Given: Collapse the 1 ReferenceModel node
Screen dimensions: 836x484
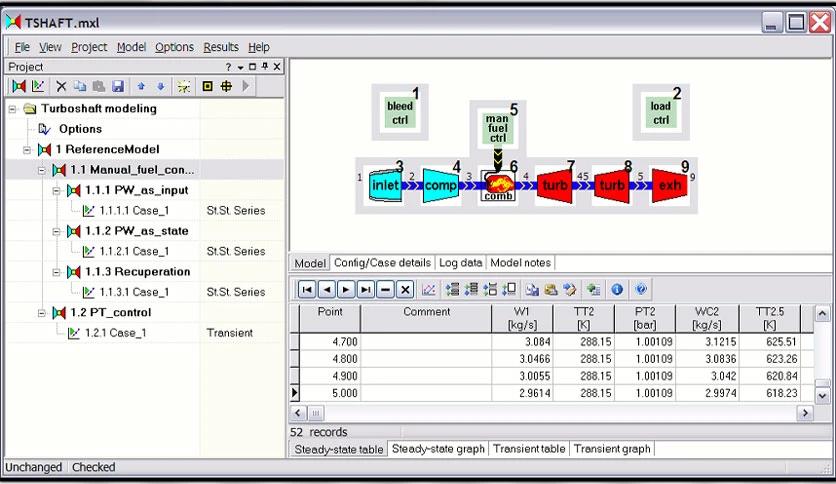Looking at the screenshot, I should click(27, 150).
